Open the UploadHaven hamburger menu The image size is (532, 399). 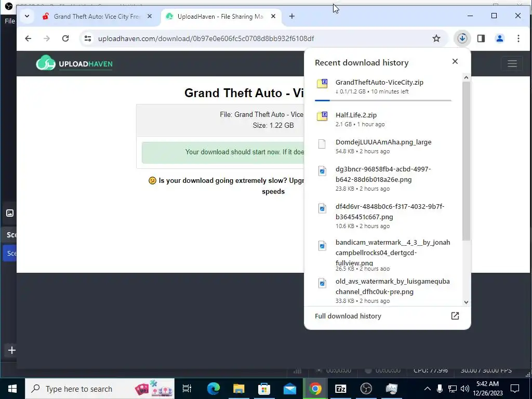coord(512,63)
